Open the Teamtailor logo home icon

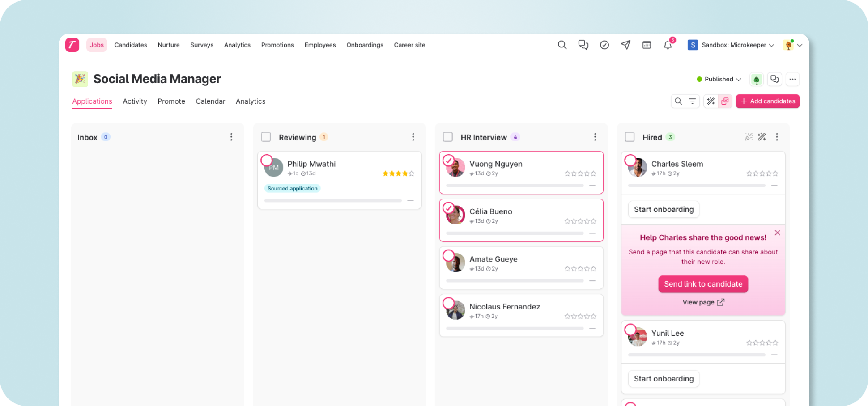[x=72, y=45]
